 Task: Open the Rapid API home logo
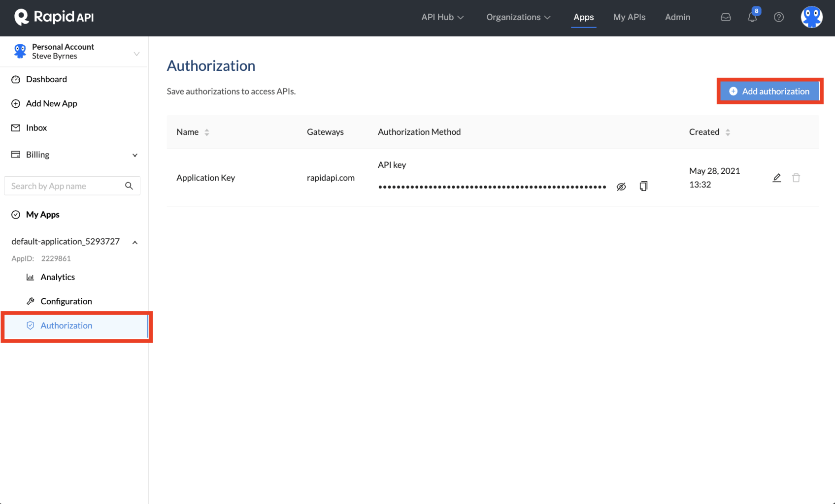(x=53, y=17)
